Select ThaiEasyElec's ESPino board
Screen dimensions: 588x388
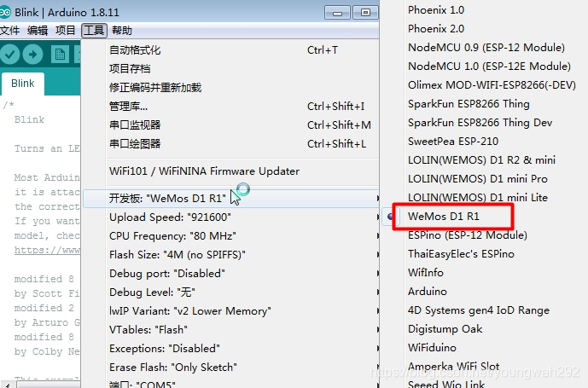pos(461,254)
